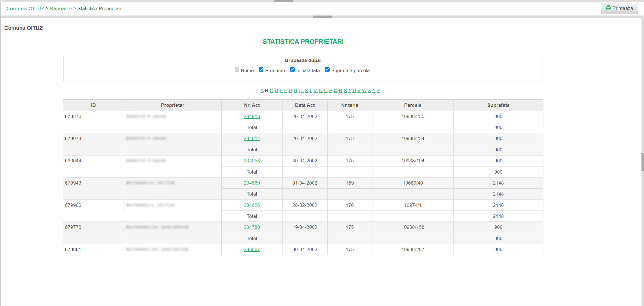Screen dimensions: 644x306
Task: Open act number 234560
Action: point(252,183)
